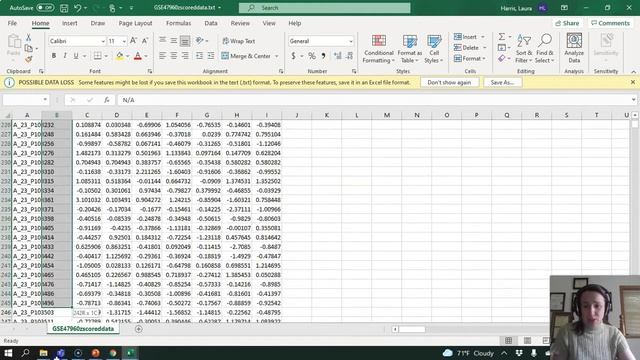Open the font name box showing Calibri
640x360 pixels.
point(77,41)
